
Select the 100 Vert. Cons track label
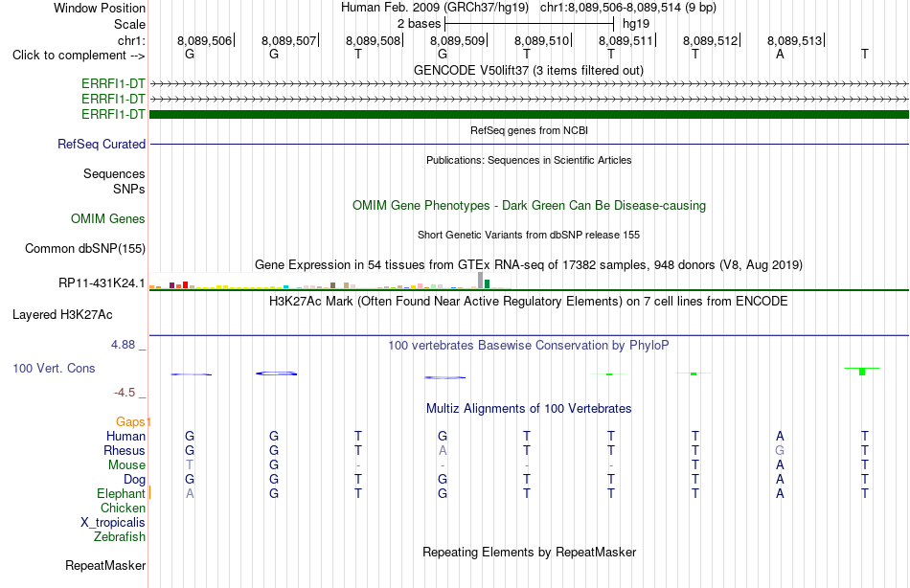pos(54,368)
